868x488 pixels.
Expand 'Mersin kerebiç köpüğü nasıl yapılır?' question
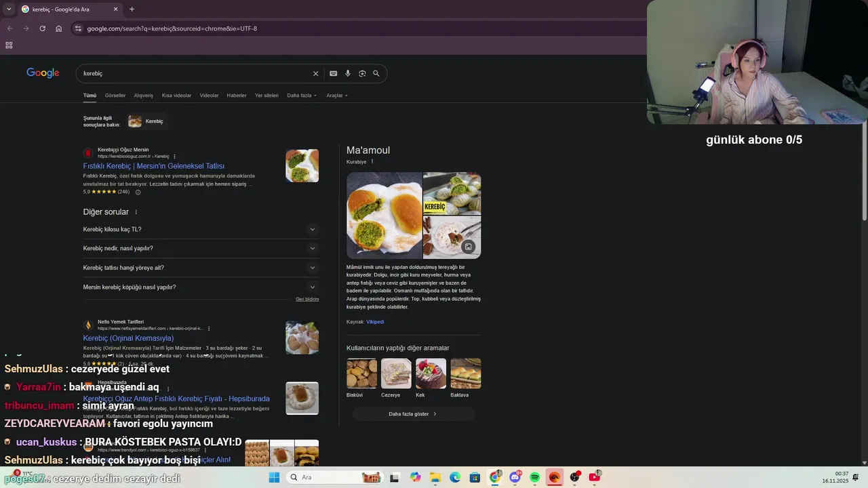[201, 287]
